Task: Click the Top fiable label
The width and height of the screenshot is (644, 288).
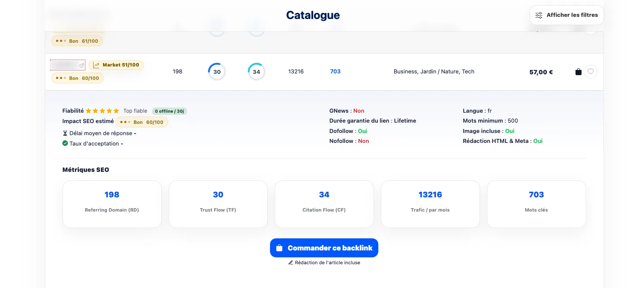Action: pyautogui.click(x=135, y=111)
